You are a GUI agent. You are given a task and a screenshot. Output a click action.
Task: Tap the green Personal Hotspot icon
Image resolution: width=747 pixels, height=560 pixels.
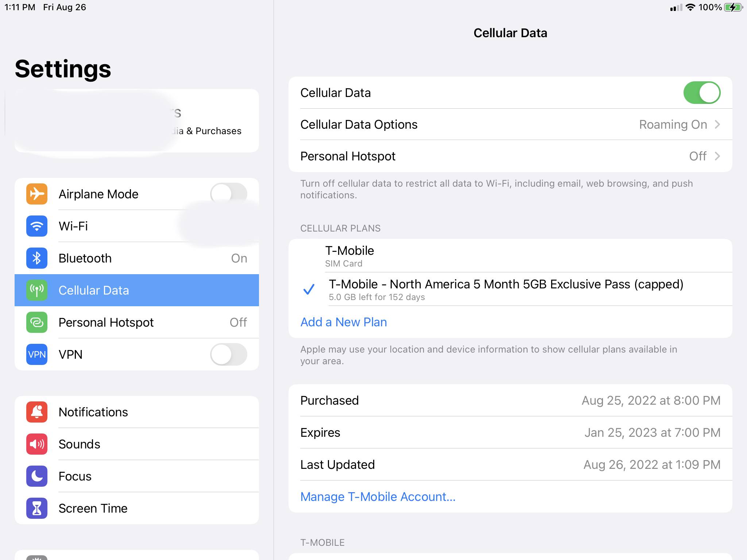tap(37, 322)
